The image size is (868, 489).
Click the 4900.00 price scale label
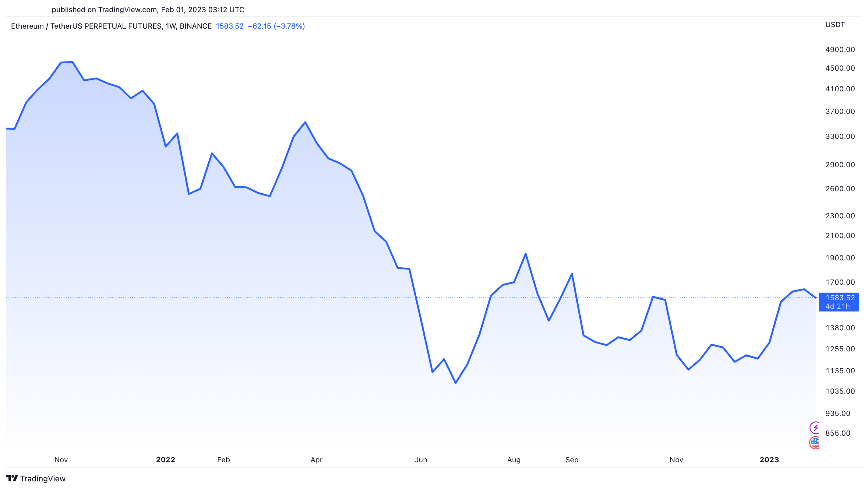(x=840, y=50)
